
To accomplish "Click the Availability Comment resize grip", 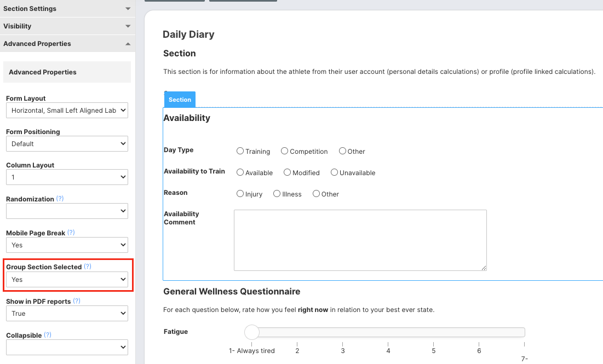I will [x=484, y=268].
